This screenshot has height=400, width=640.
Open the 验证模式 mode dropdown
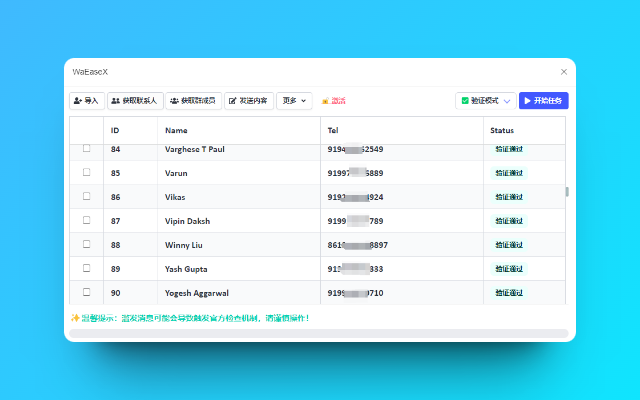tap(486, 101)
